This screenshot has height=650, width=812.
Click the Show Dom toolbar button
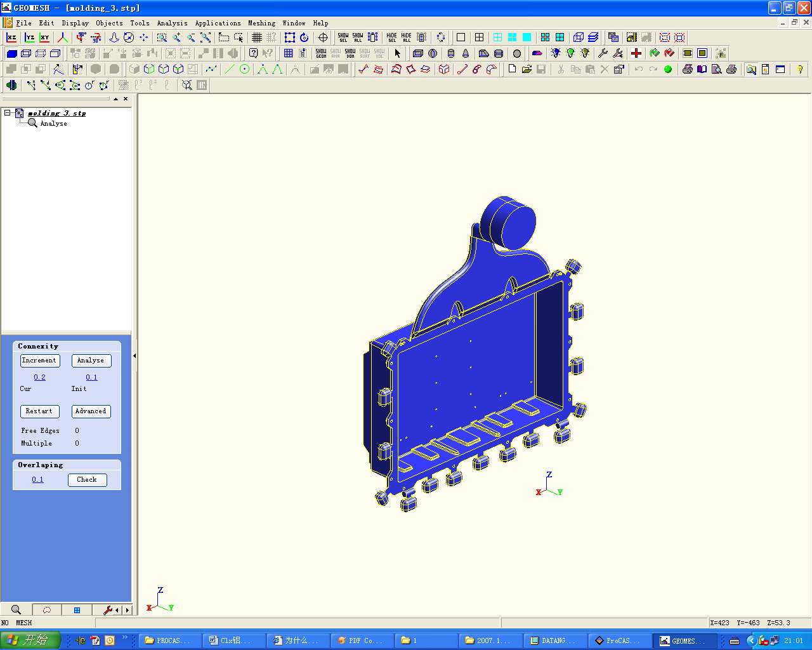coord(350,53)
